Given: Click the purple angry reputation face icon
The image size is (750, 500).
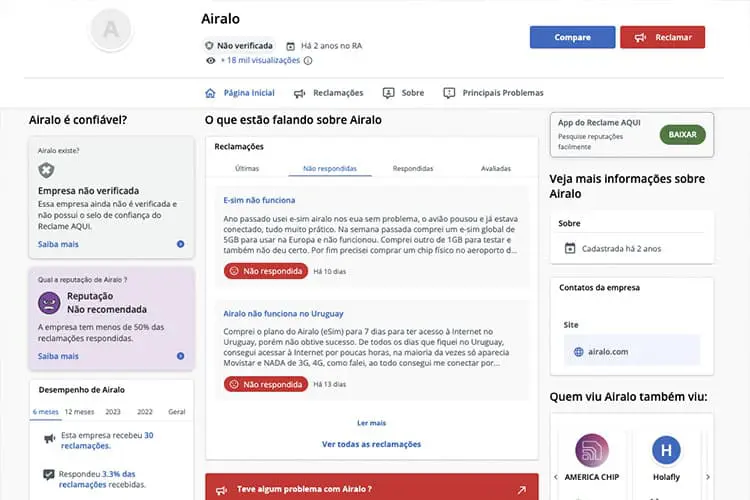Looking at the screenshot, I should click(49, 303).
